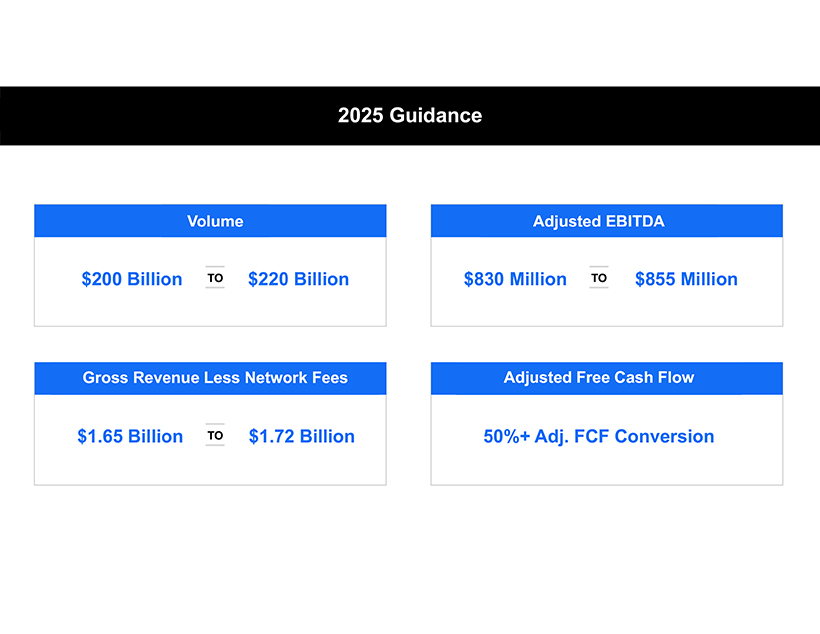Select the "$1.65 Billion" revenue figure
Viewport: 820px width, 634px height.
click(x=130, y=436)
